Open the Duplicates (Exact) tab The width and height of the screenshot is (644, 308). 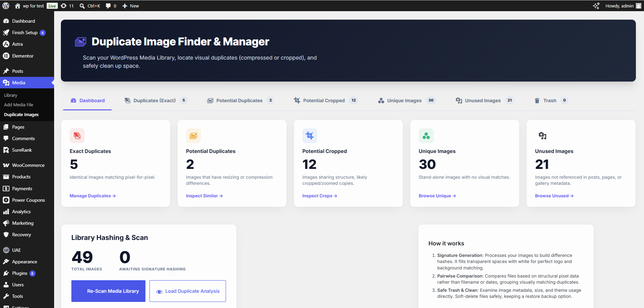[x=156, y=101]
